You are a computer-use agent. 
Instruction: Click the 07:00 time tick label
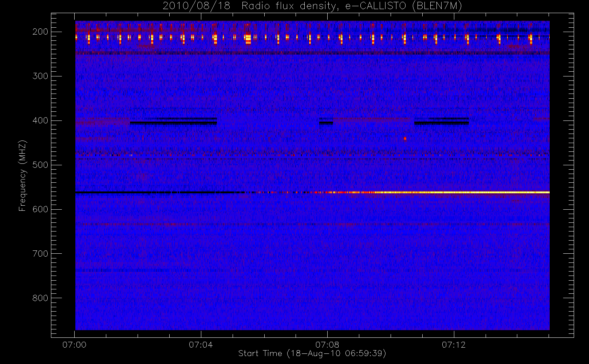[x=74, y=345]
